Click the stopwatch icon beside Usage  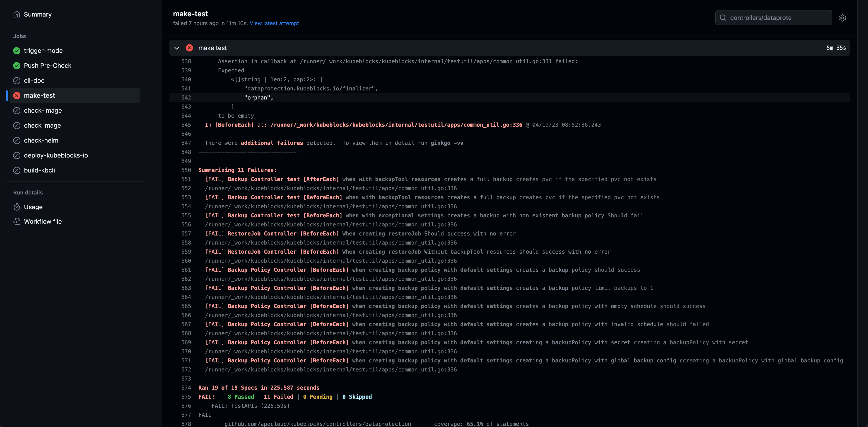pos(17,207)
